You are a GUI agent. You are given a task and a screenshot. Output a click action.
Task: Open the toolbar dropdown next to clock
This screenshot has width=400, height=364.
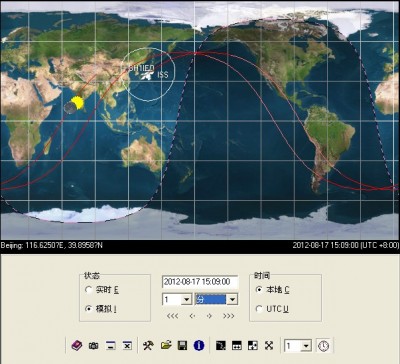click(298, 346)
